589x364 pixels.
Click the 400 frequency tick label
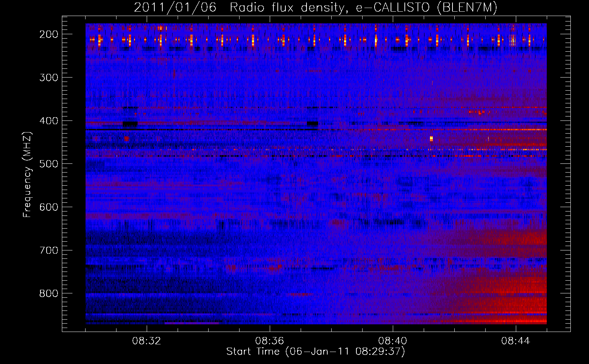48,121
